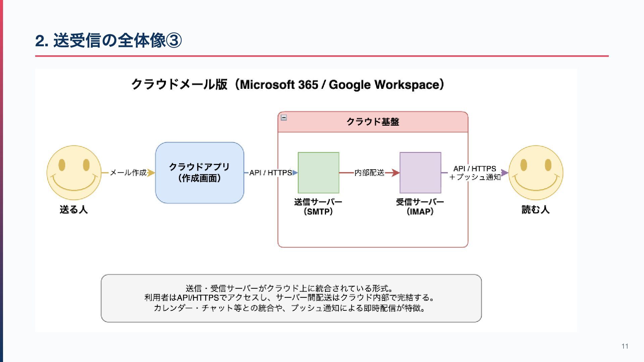This screenshot has width=644, height=362.
Task: Click the 受信サーバー (IMAP) caption
Action: (420, 206)
